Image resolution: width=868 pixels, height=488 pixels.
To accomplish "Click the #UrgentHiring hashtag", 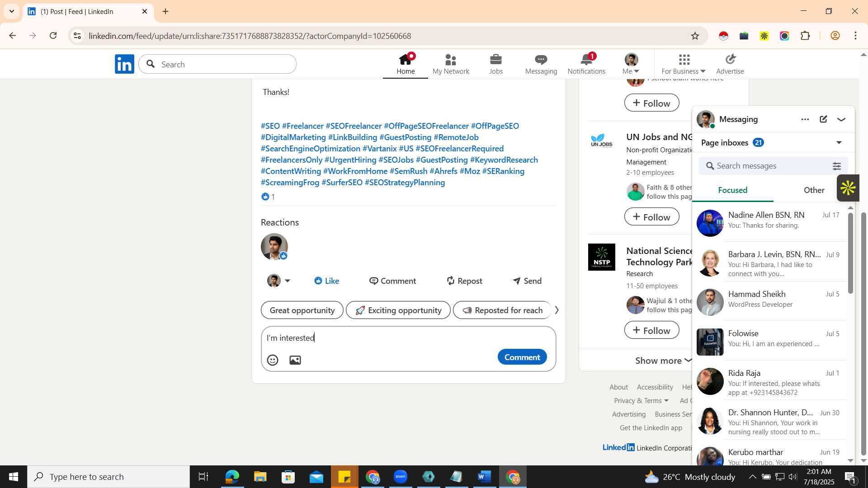I will (x=350, y=160).
